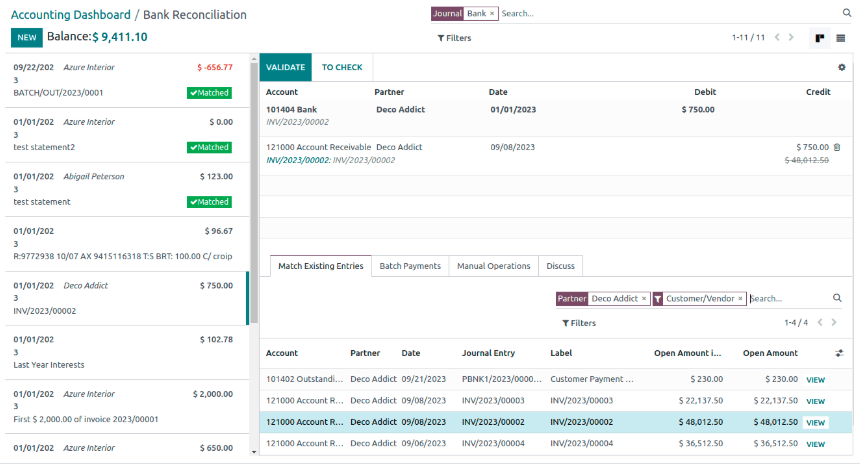
Task: Expand the Filters dropdown in matching entries
Action: click(x=579, y=323)
